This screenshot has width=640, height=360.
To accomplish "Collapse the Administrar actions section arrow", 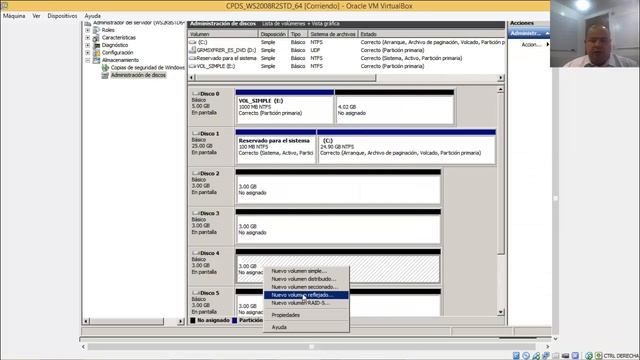I will 547,33.
